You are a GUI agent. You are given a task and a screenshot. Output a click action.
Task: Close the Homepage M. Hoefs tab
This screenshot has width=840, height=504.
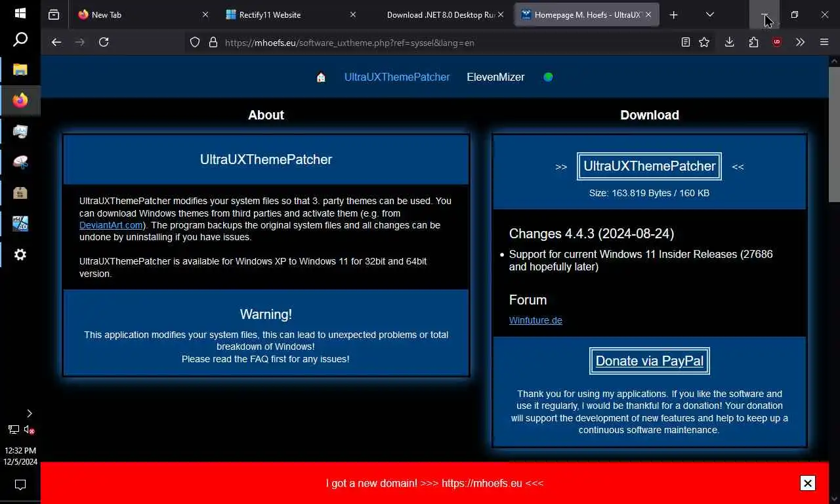point(649,14)
